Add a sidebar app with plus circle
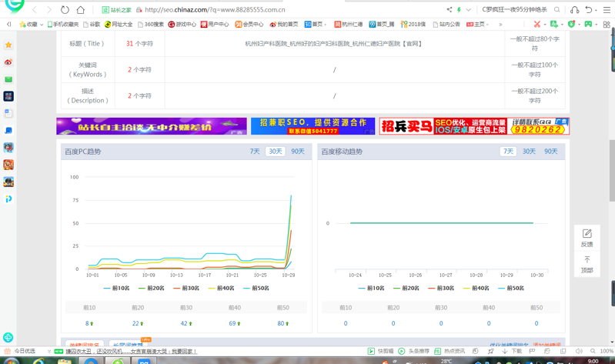 pyautogui.click(x=8, y=337)
